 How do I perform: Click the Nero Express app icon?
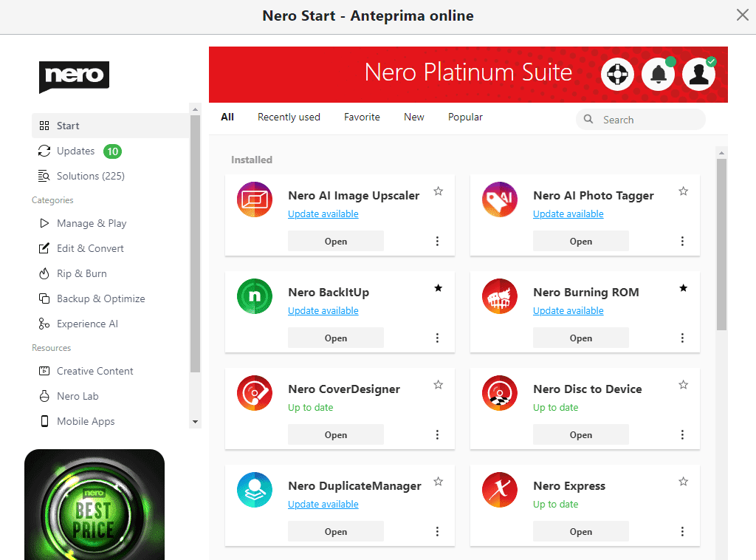click(x=500, y=490)
